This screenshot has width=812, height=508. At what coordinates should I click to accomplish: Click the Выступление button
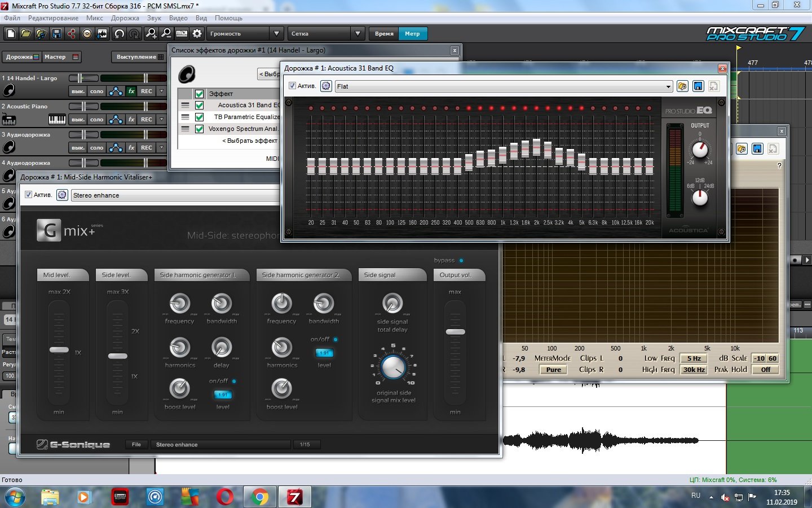pyautogui.click(x=140, y=57)
